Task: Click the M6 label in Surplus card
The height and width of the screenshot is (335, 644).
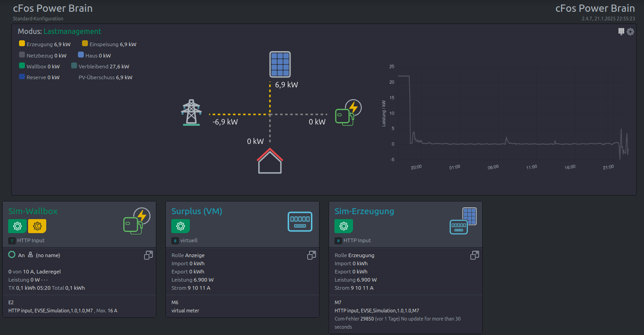Action: click(175, 302)
